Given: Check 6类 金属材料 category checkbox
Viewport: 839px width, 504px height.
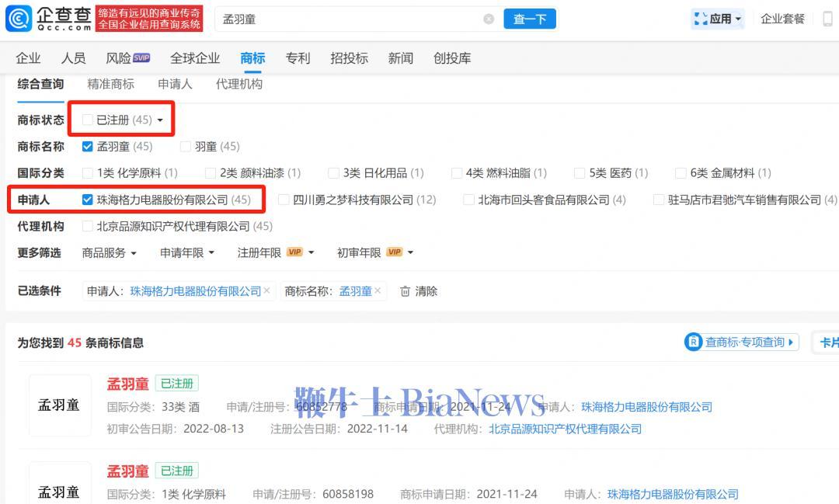Looking at the screenshot, I should click(x=681, y=173).
